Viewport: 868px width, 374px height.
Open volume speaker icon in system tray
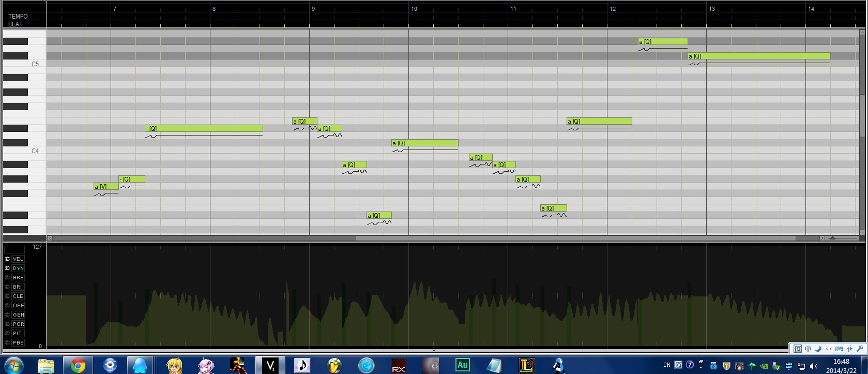coord(814,366)
